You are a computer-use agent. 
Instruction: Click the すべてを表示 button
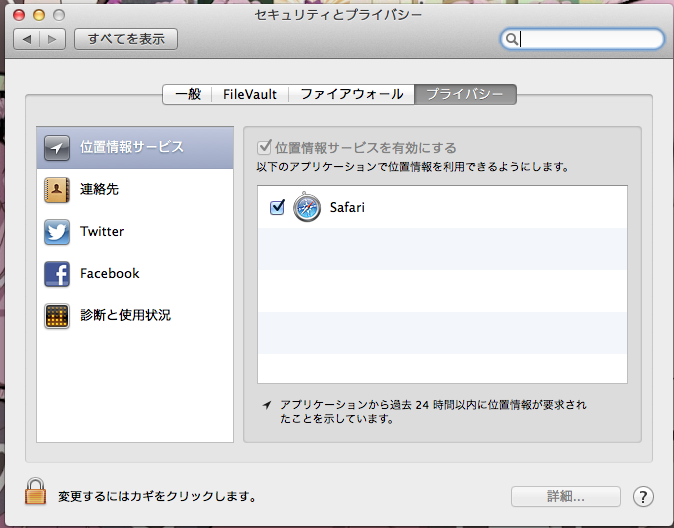click(126, 39)
